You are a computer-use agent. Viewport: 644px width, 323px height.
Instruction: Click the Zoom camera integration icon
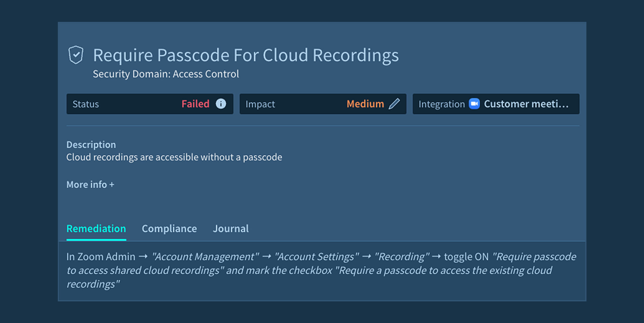474,104
